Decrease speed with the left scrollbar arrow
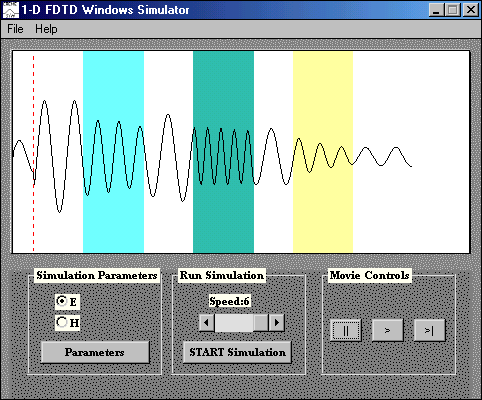The height and width of the screenshot is (400, 482). pos(207,323)
